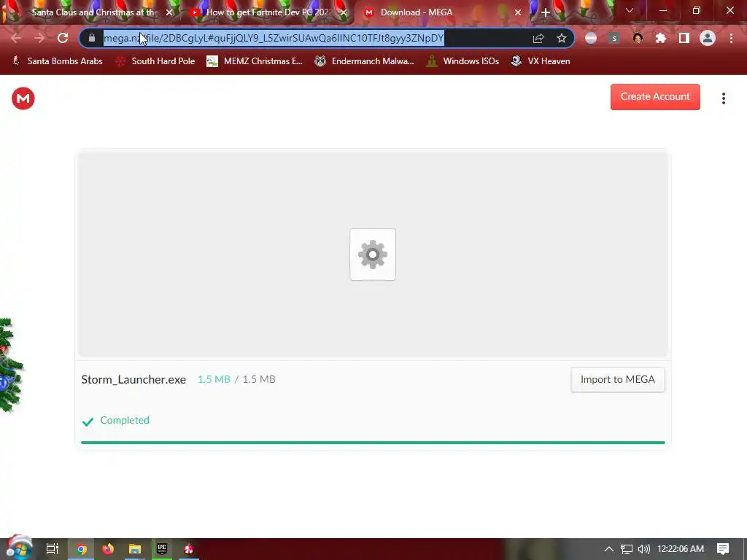Share this page using the share icon
747x560 pixels.
coord(538,38)
